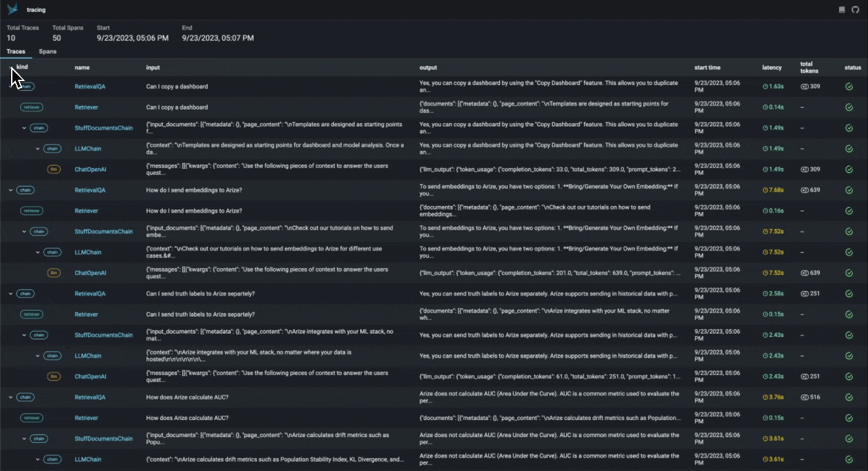Click the Phoenix logo in the header
This screenshot has height=471, width=868.
pos(12,10)
